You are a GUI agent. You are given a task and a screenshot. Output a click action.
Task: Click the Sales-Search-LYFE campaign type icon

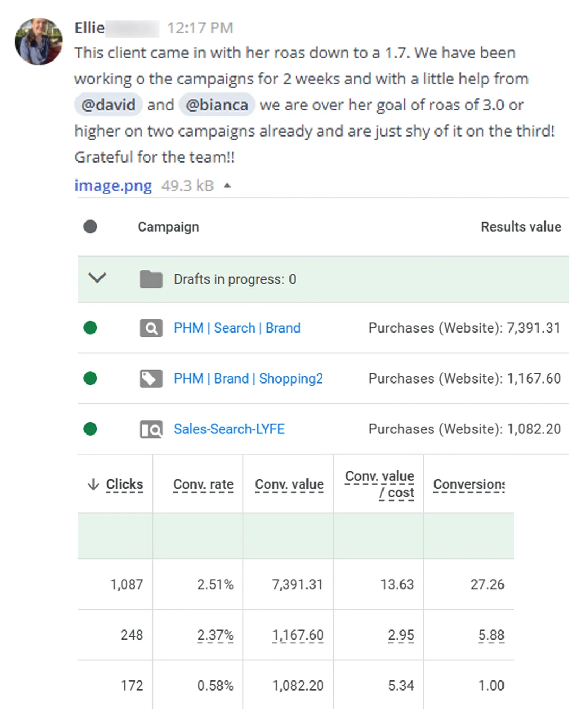151,429
